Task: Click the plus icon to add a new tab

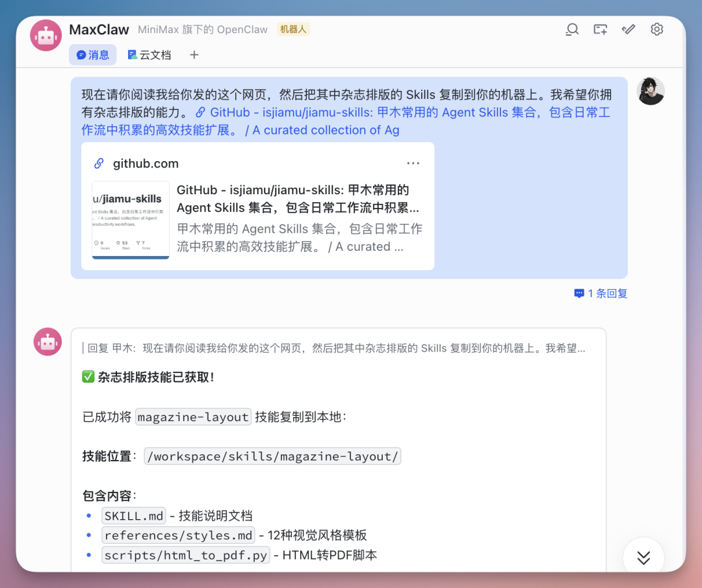Action: (194, 55)
